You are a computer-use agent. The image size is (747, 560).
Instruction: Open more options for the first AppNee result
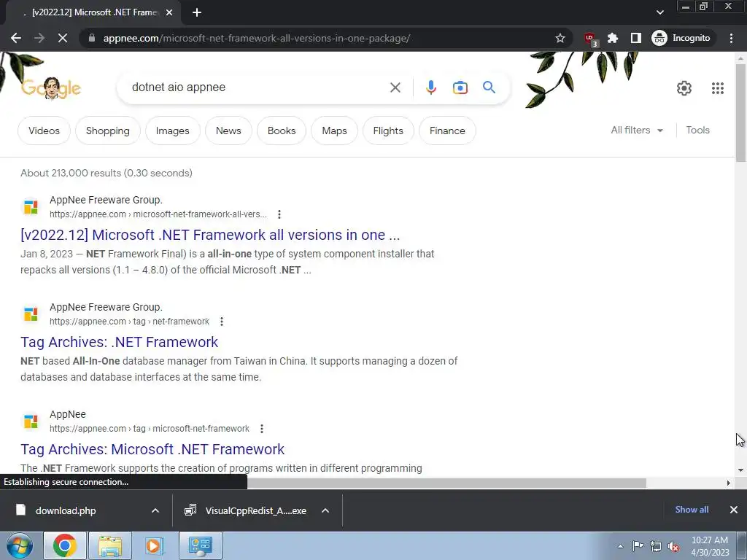(279, 214)
